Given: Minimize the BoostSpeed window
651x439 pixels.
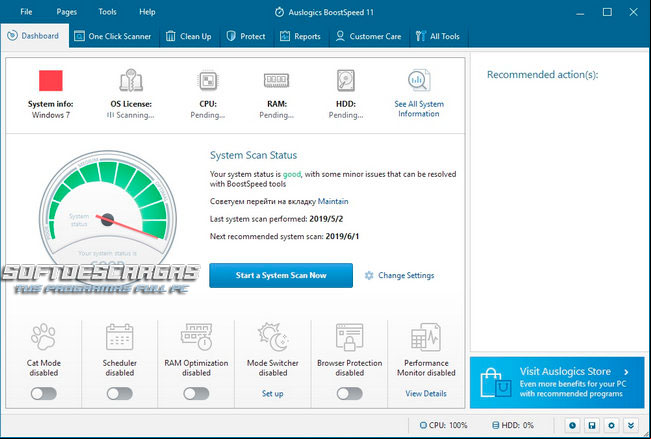Looking at the screenshot, I should pos(580,12).
